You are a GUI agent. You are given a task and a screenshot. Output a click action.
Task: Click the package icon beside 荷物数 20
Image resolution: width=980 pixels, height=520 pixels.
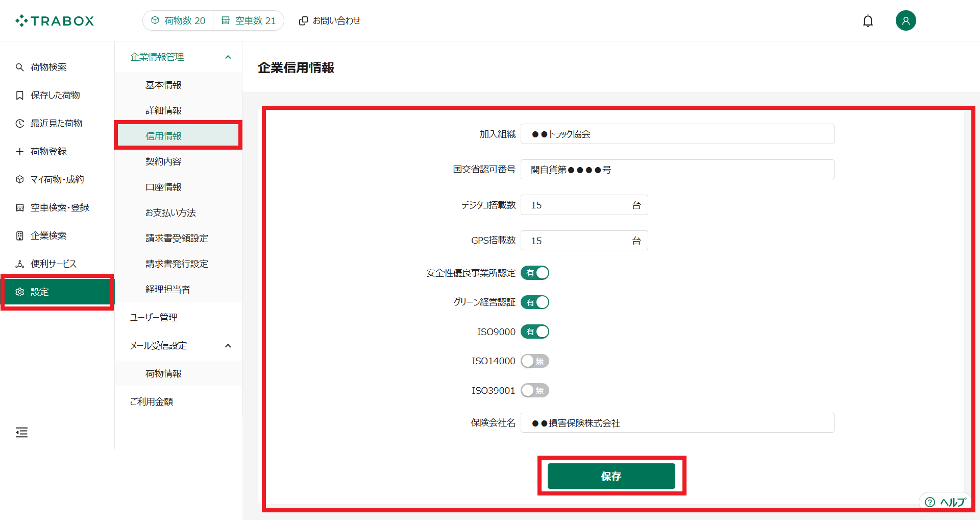click(x=155, y=20)
